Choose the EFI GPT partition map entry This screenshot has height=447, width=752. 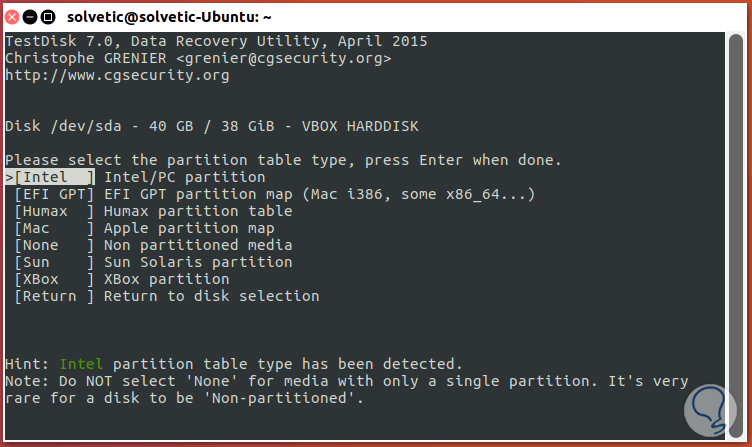pos(54,194)
